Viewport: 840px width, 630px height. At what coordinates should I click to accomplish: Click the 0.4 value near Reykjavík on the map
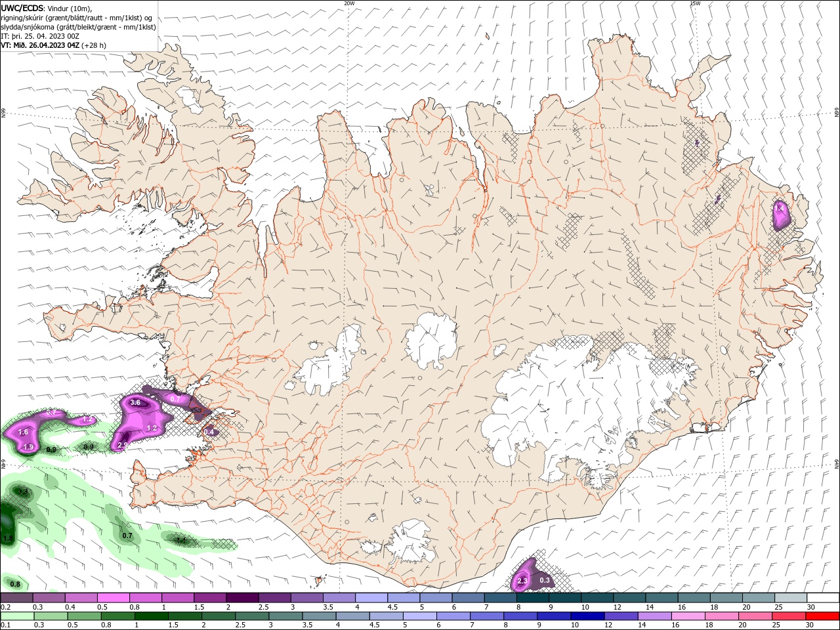209,432
